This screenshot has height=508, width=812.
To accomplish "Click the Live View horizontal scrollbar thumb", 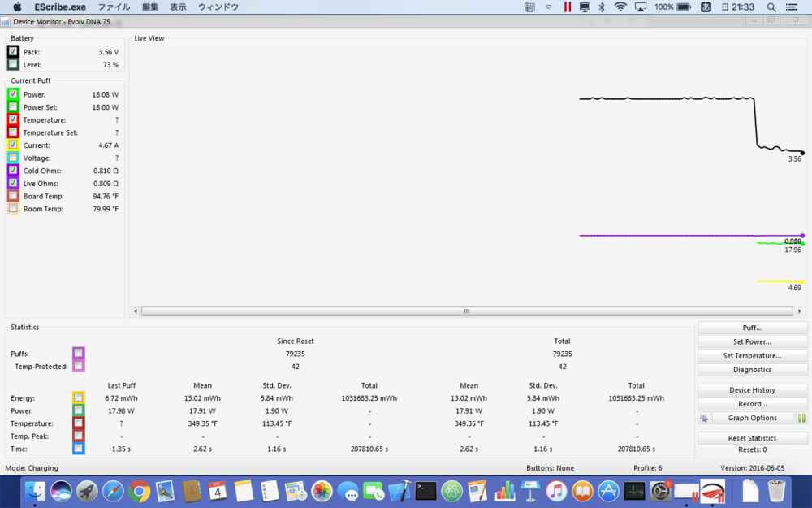I will pos(467,311).
